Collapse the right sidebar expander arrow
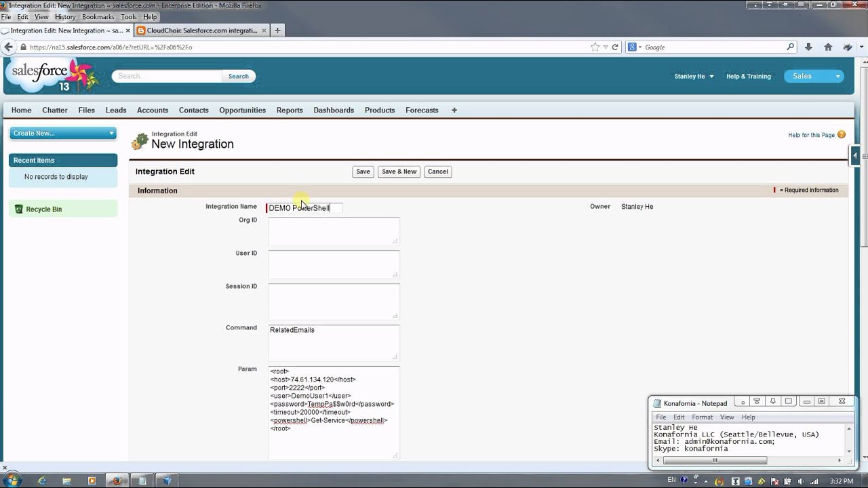 coord(855,155)
